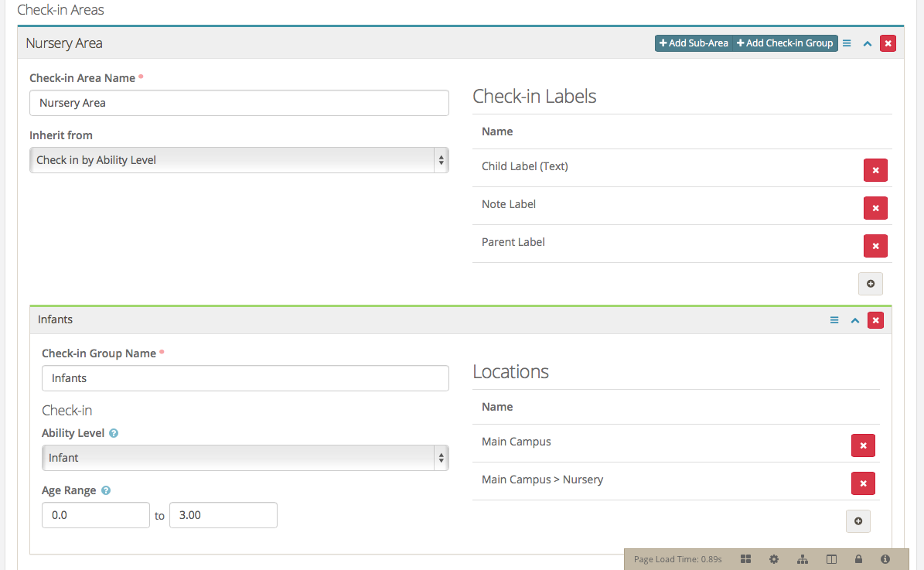Screen dimensions: 924x570
Task: Click the Add Sub-Area button
Action: pos(692,43)
